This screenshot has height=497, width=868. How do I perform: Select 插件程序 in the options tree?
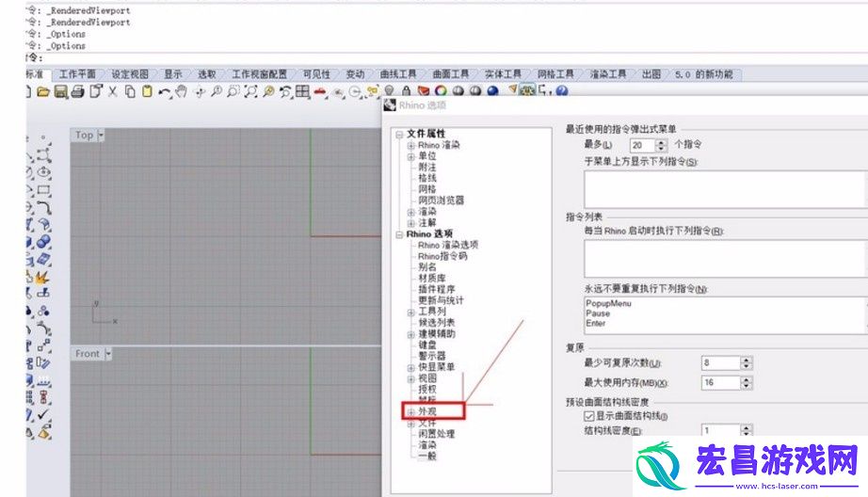pyautogui.click(x=437, y=290)
